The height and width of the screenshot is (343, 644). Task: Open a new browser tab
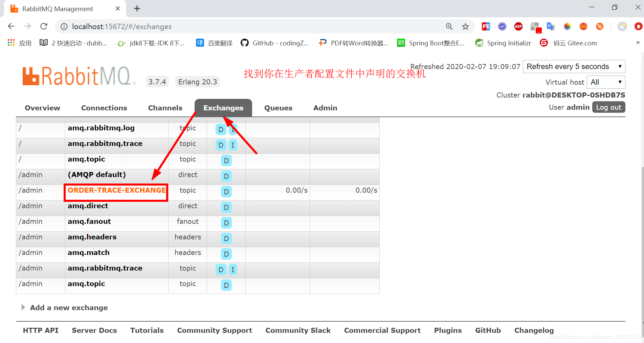pyautogui.click(x=137, y=9)
